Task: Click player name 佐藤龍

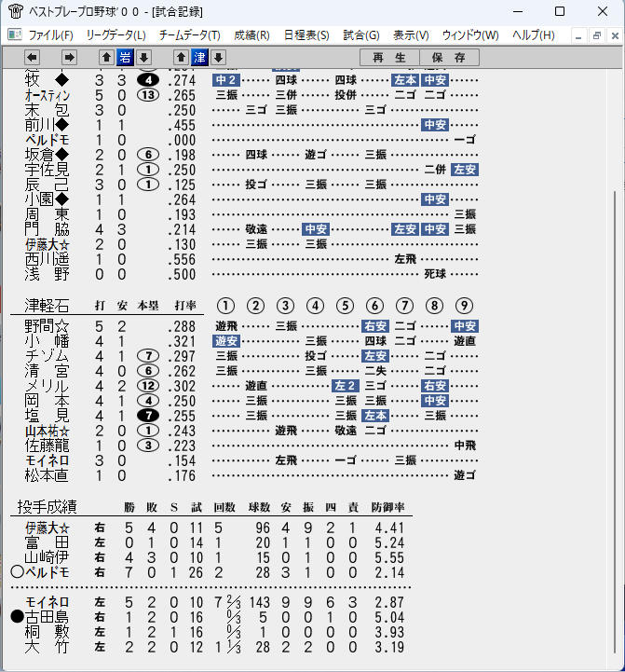Action: (48, 446)
